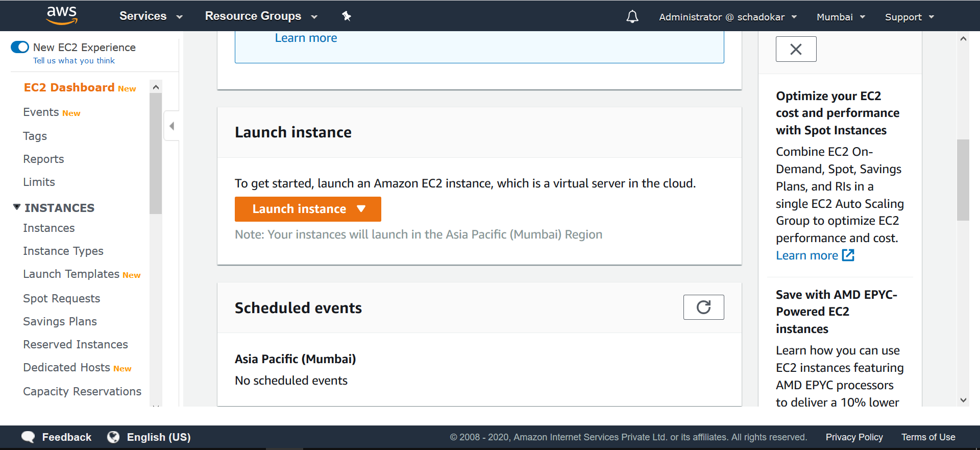Click the 'Launch instance' section heading
The width and height of the screenshot is (980, 450).
[293, 132]
